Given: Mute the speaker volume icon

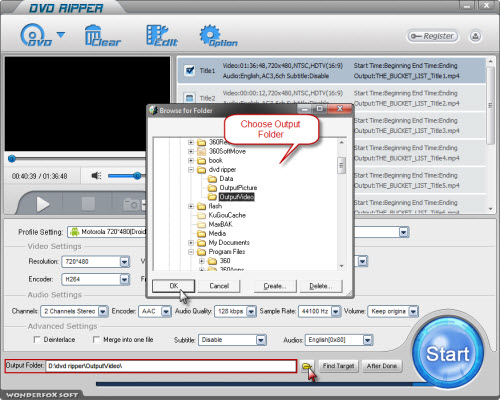Looking at the screenshot, I should [x=96, y=175].
